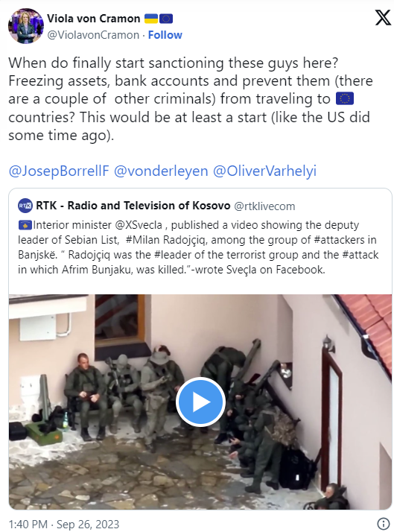
Task: Click the Ukraine flag emoji next to name
Action: [x=151, y=19]
